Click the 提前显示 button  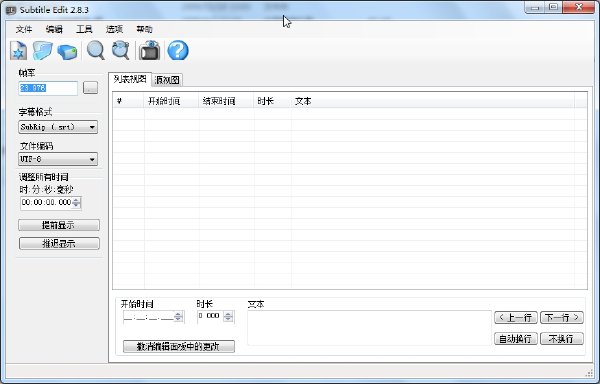59,225
